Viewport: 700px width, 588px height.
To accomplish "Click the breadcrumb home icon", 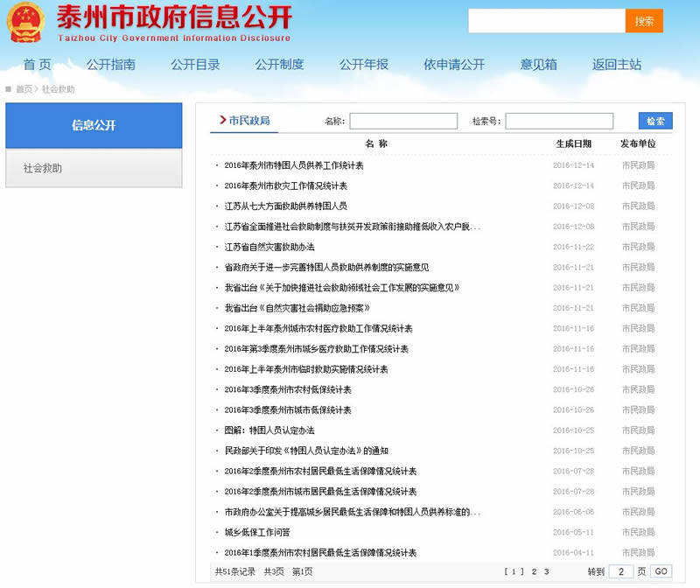I will pos(9,89).
